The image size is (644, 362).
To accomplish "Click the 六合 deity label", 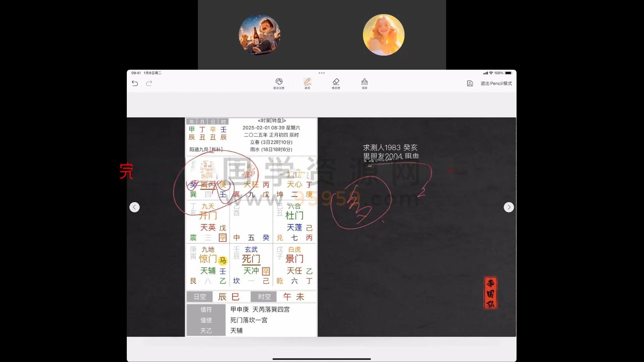I will 294,206.
